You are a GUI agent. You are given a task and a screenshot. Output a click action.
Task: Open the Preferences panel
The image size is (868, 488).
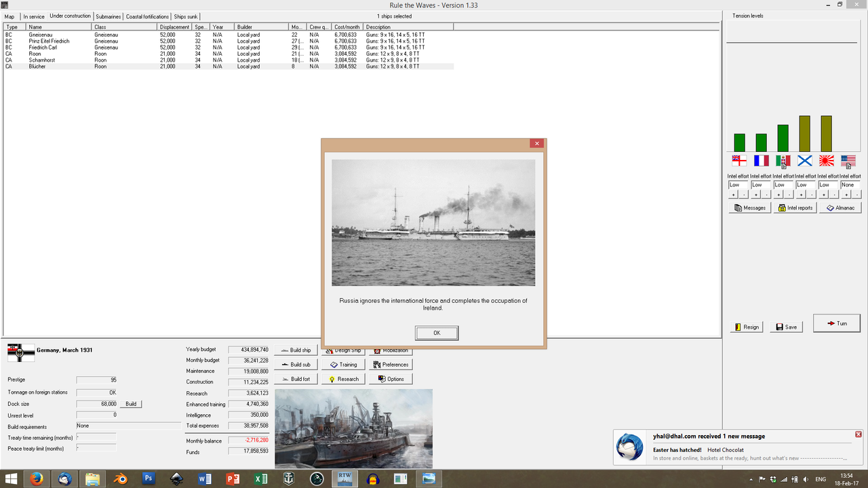tap(391, 365)
